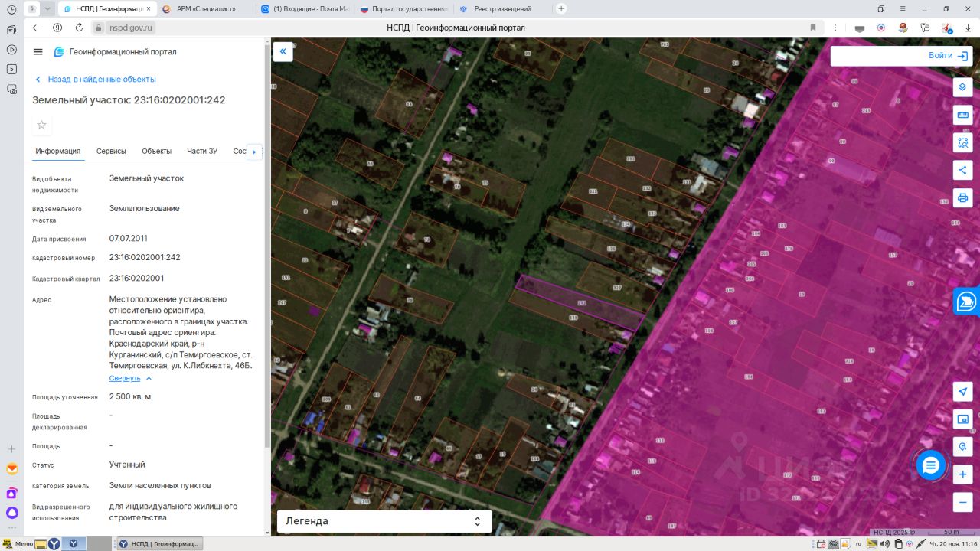Click the cadastral quarter 23:16:0202001 value
The image size is (980, 551).
(136, 278)
